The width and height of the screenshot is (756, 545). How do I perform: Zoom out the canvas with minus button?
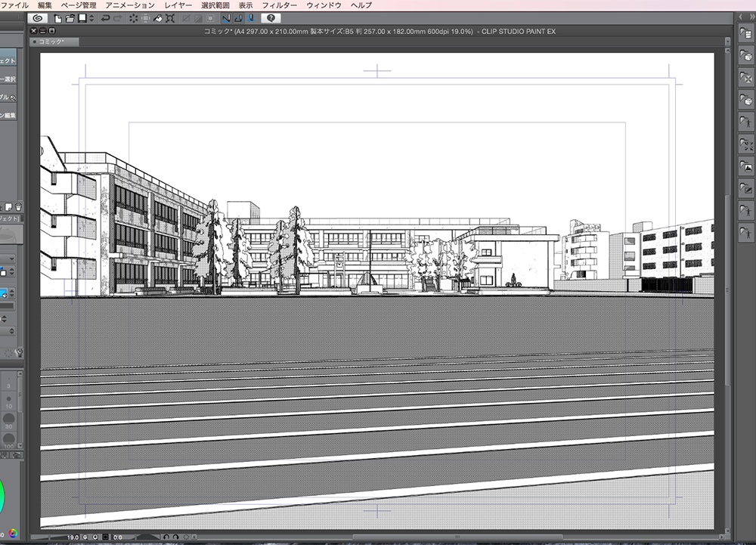[x=85, y=537]
